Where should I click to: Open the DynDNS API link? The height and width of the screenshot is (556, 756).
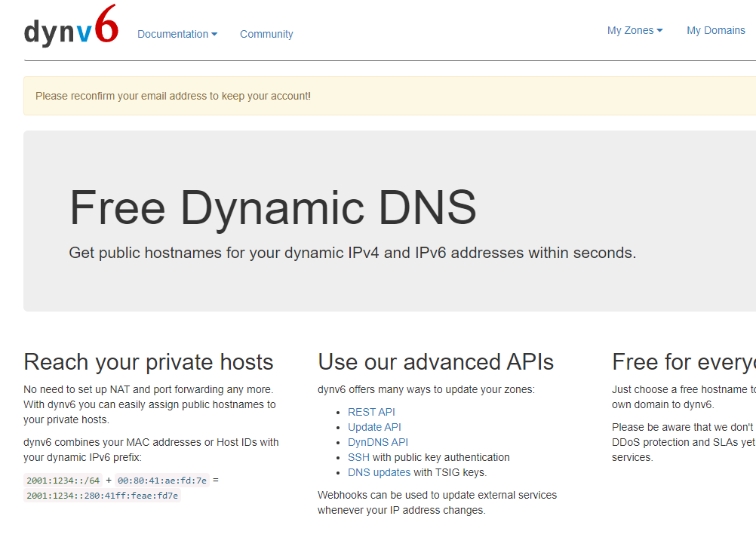(x=377, y=442)
